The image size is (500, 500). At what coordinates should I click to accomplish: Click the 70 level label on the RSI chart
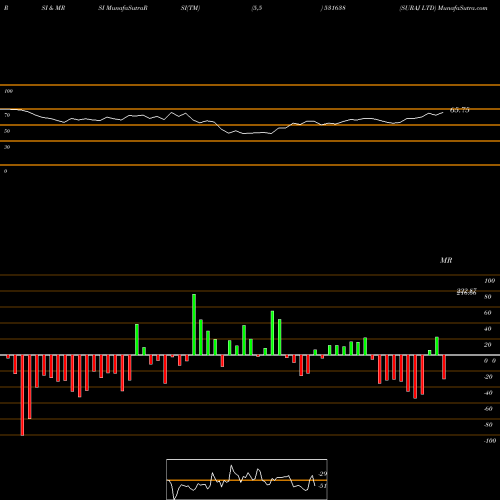tap(7, 115)
